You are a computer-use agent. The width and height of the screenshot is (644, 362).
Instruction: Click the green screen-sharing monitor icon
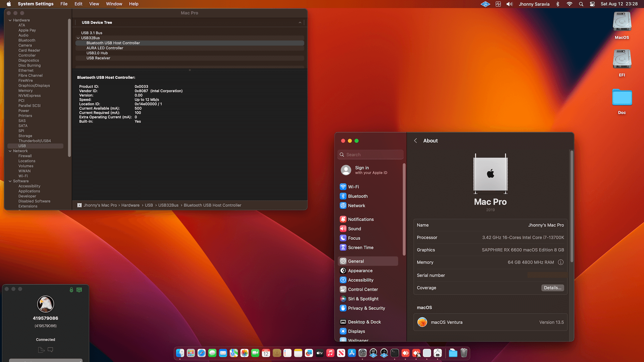(x=79, y=290)
